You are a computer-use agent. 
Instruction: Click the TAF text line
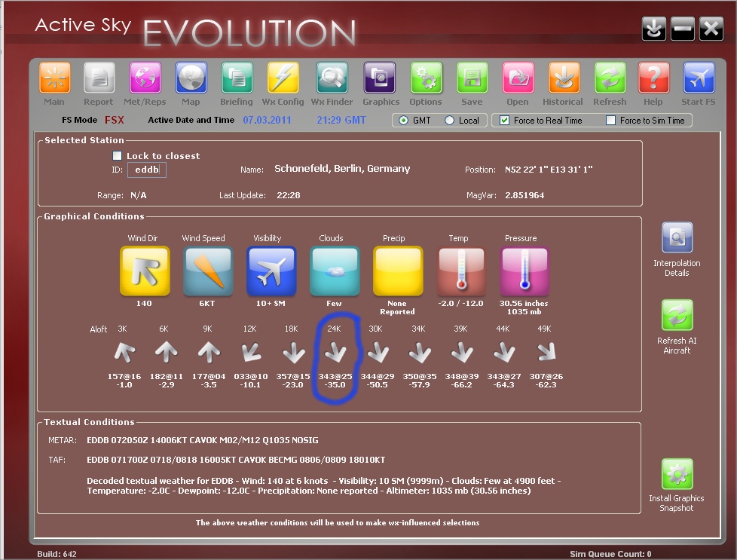tap(236, 460)
